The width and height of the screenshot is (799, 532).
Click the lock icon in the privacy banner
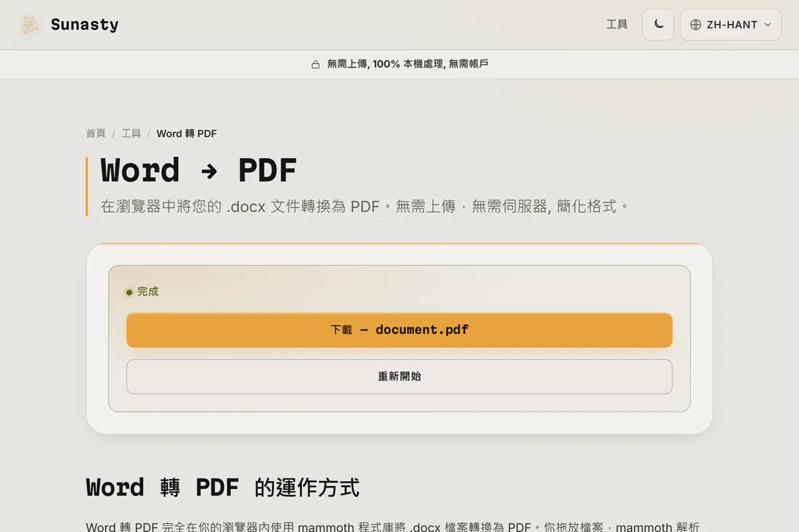[x=315, y=64]
